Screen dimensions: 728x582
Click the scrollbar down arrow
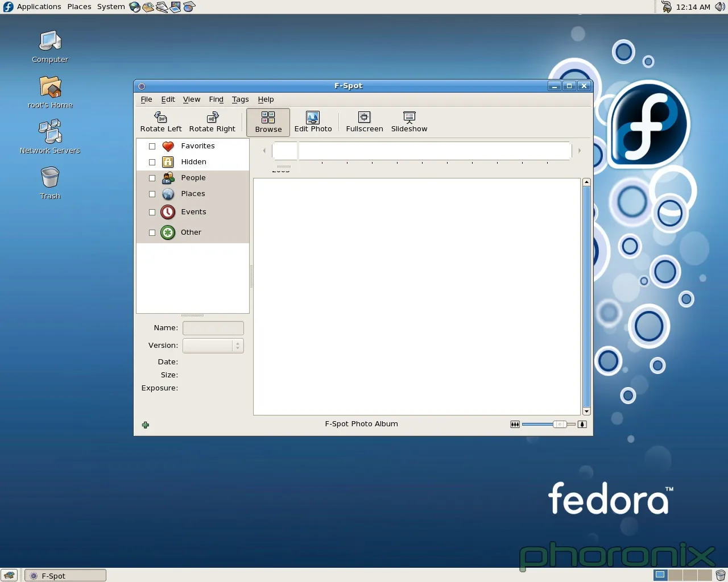tap(586, 411)
